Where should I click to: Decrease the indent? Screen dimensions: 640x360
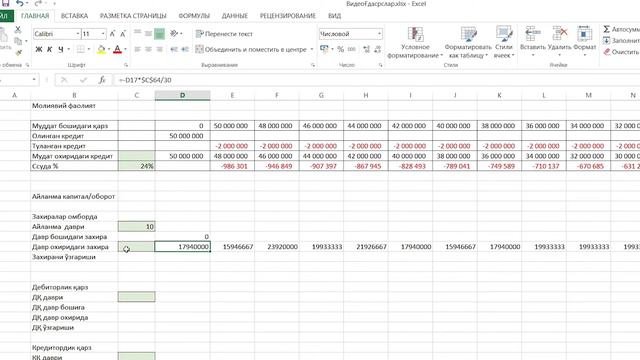[x=174, y=49]
